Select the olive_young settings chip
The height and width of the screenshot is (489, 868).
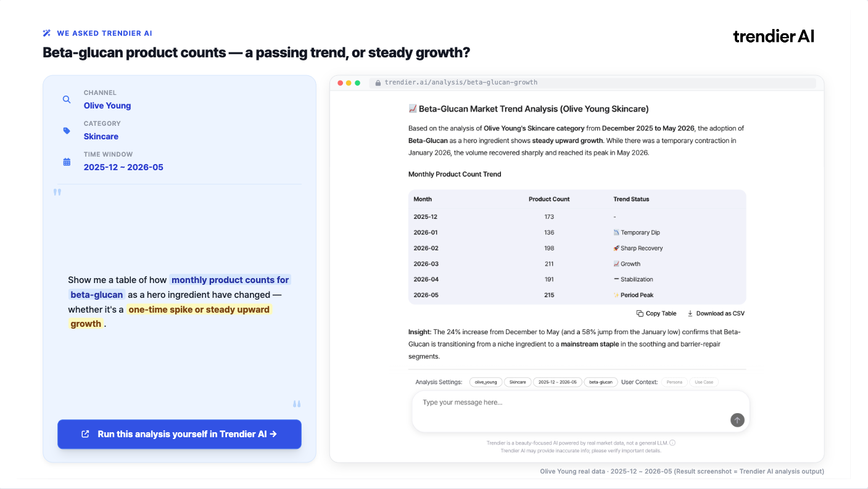pos(486,382)
